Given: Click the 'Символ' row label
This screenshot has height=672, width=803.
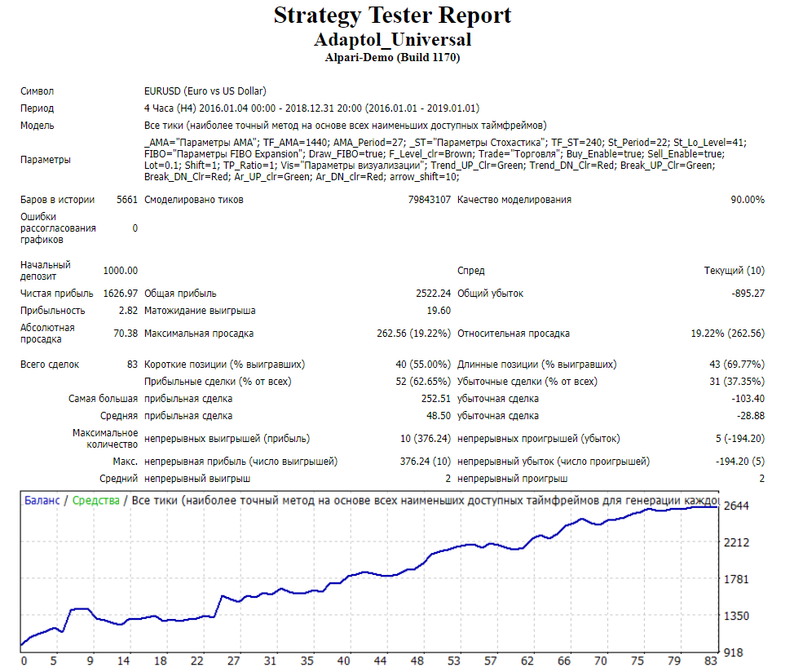Looking at the screenshot, I should click(37, 91).
